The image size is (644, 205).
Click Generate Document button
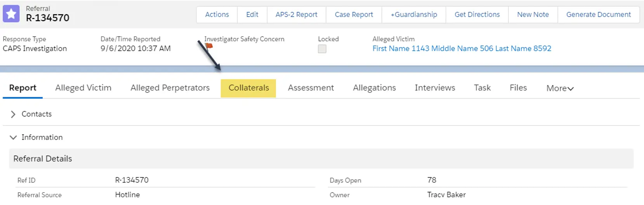[599, 14]
